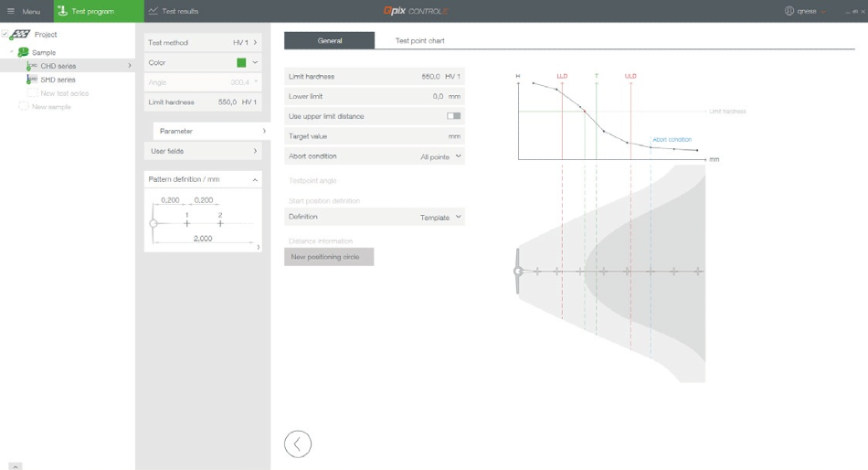Click the round back arrow button

[x=298, y=443]
